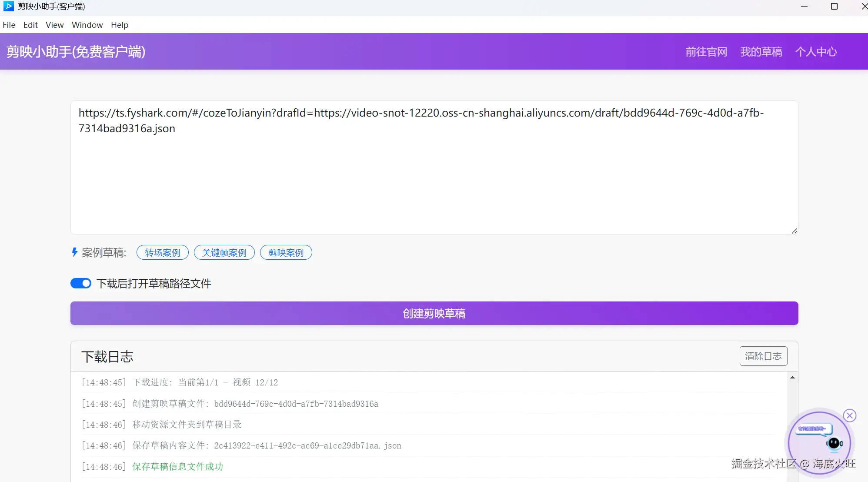Maximize the application window
The height and width of the screenshot is (482, 868).
(x=834, y=6)
